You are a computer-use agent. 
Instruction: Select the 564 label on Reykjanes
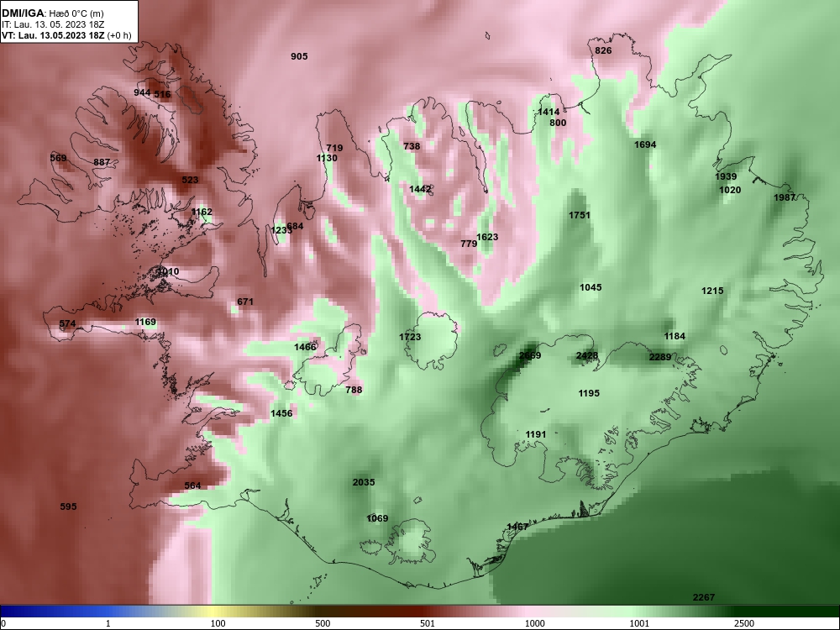[192, 486]
